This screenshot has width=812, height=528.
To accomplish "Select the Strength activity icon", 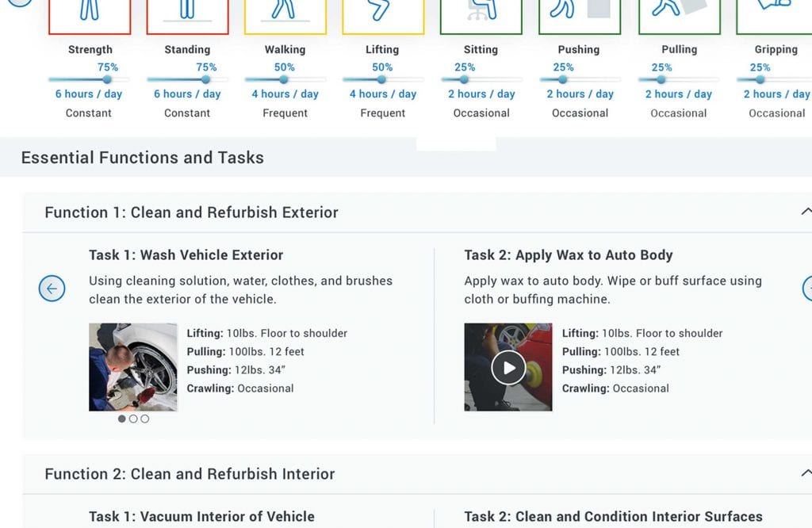I will pos(90,17).
